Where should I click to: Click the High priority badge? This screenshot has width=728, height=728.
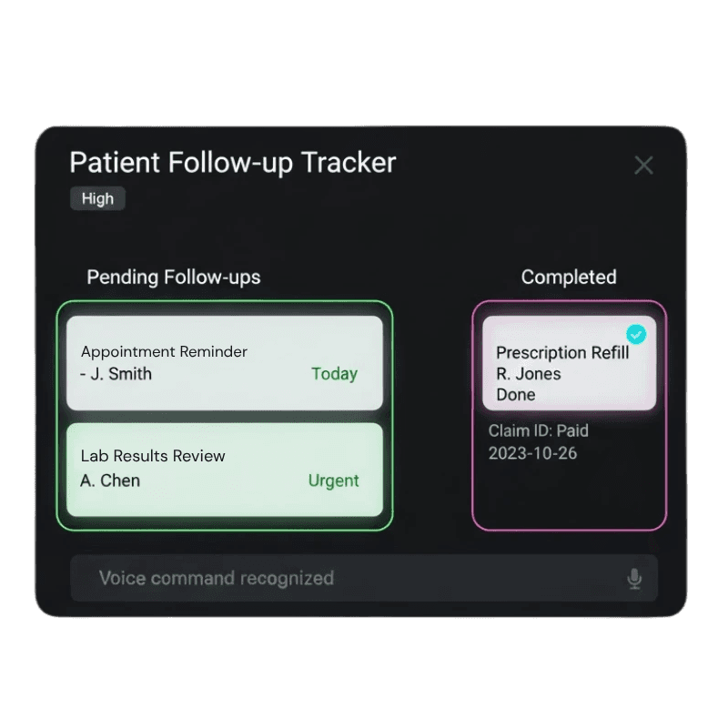click(x=96, y=198)
